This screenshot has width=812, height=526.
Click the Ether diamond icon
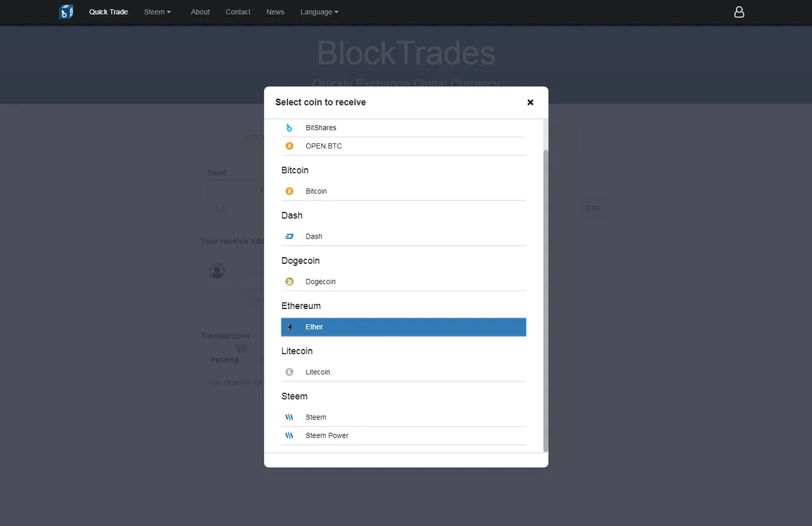[x=289, y=327]
